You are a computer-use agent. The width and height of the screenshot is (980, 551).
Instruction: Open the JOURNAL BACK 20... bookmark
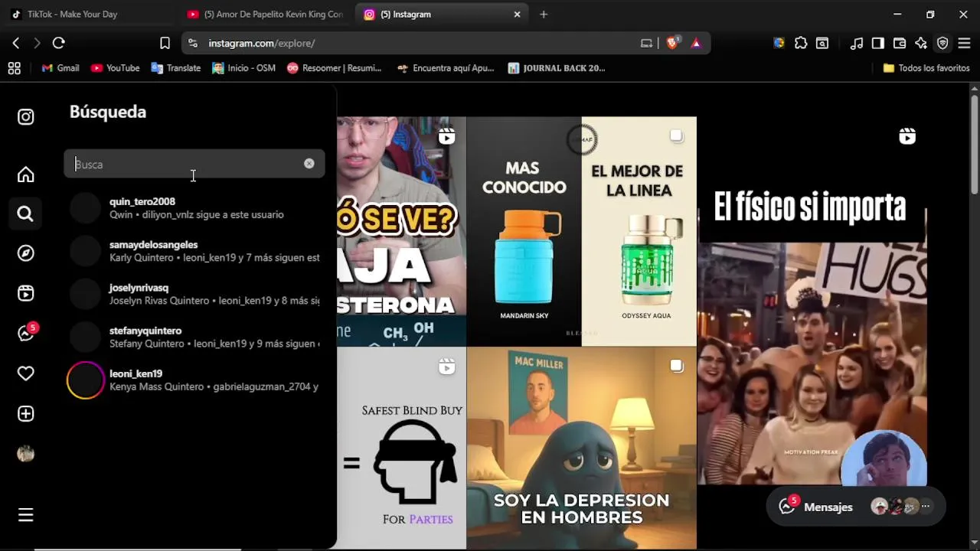(x=557, y=68)
